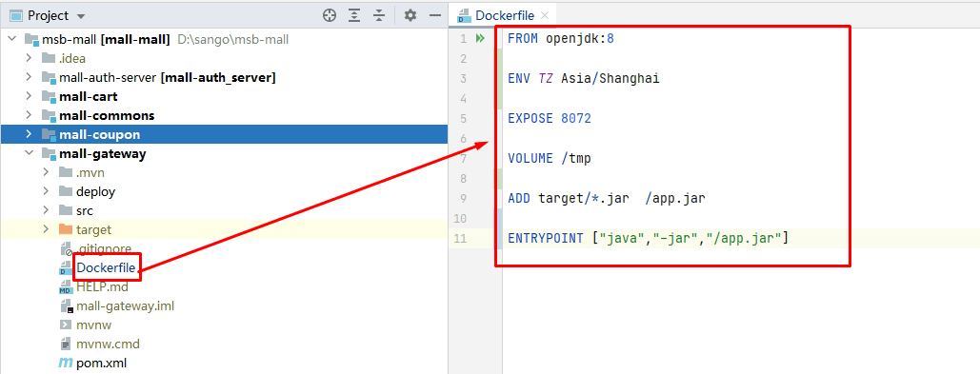This screenshot has height=374, width=980.
Task: Expand the mall-commons module
Action: coord(29,115)
